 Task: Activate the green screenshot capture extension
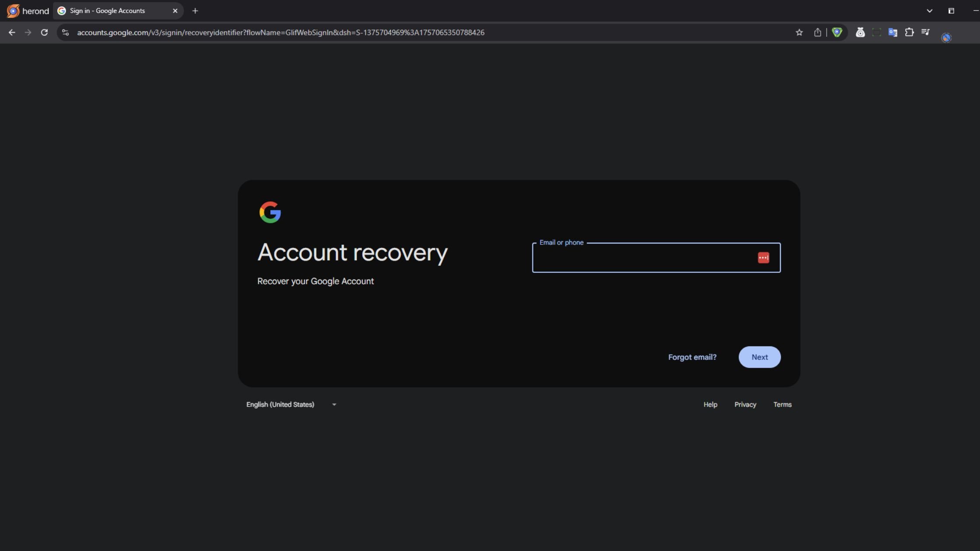coord(876,32)
